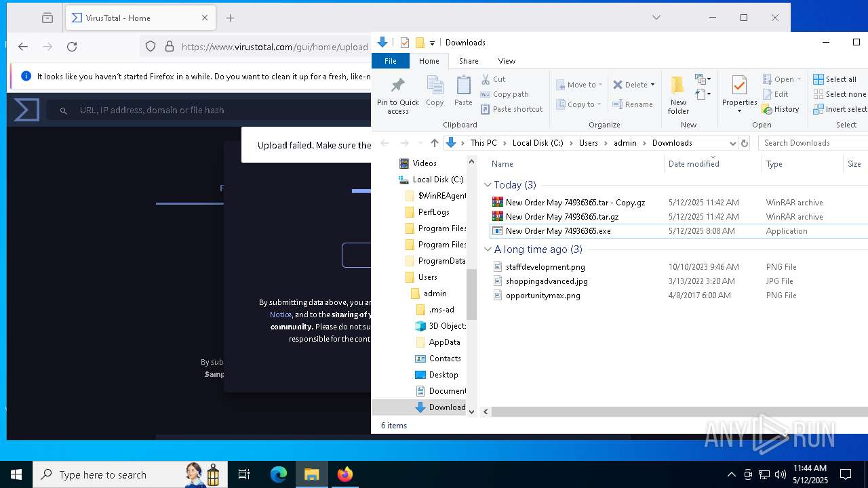868x488 pixels.
Task: Click VirusTotal logo icon
Action: click(26, 110)
